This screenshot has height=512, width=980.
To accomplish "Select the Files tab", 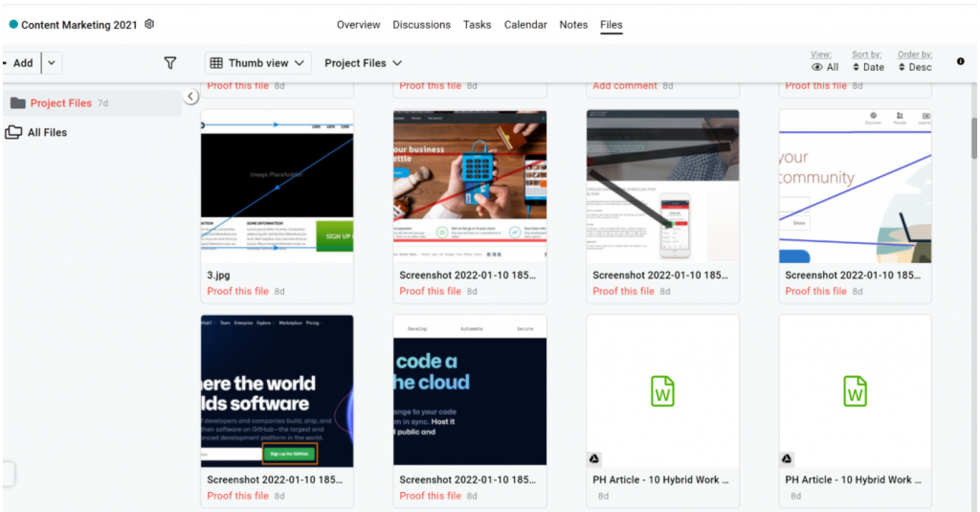I will pyautogui.click(x=612, y=24).
